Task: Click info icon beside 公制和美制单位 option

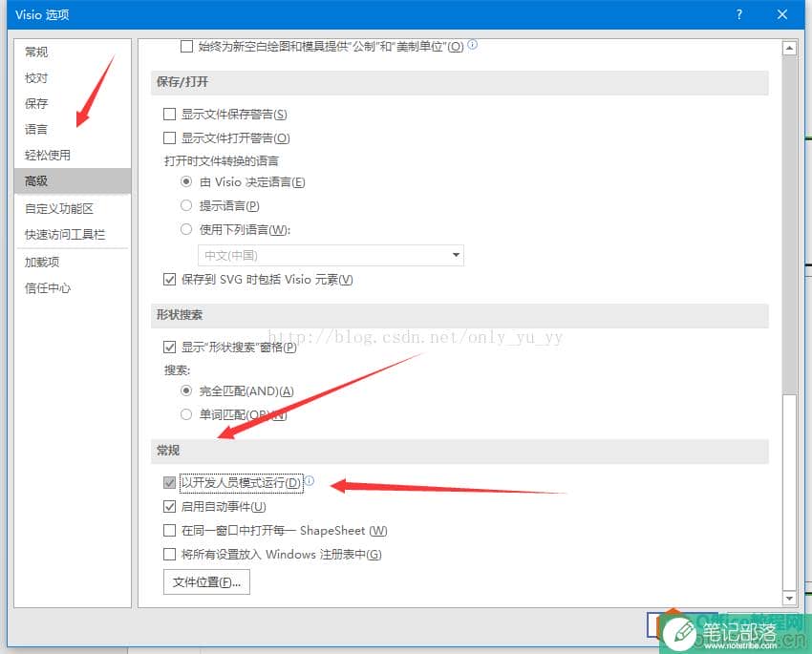Action: (472, 45)
